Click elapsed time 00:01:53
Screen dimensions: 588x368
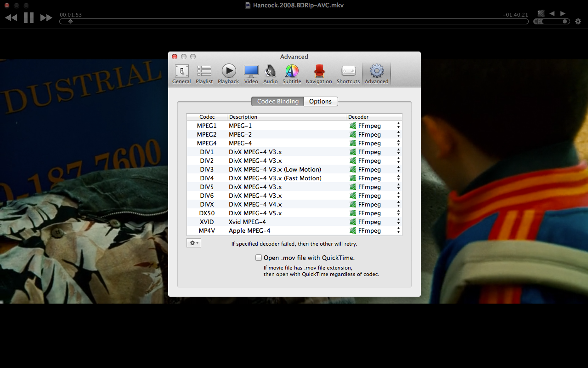(x=71, y=15)
